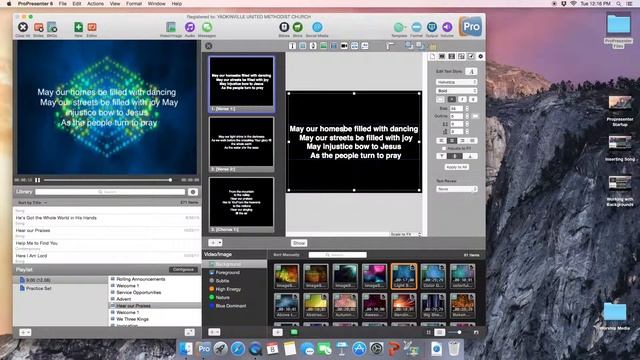Click the Format toolbar icon
The width and height of the screenshot is (640, 360).
(x=416, y=27)
